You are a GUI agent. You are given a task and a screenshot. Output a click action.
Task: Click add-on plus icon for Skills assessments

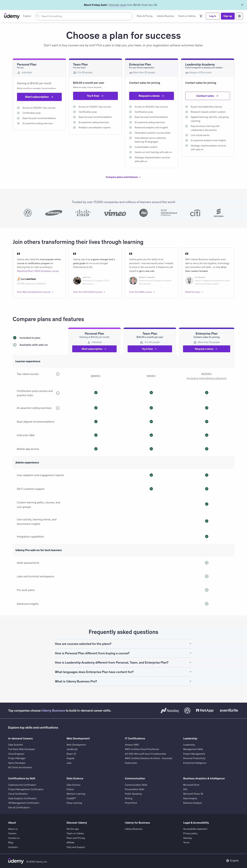click(x=207, y=563)
